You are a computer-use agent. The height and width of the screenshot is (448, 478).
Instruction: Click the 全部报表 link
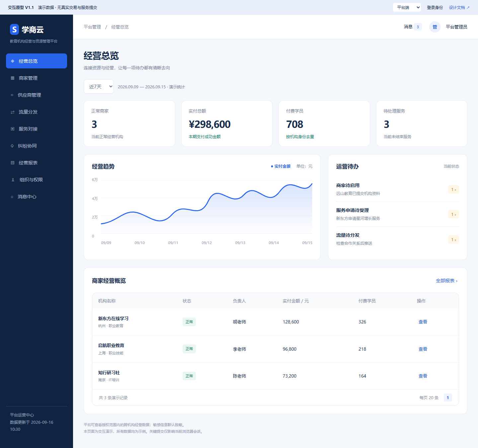(x=447, y=281)
